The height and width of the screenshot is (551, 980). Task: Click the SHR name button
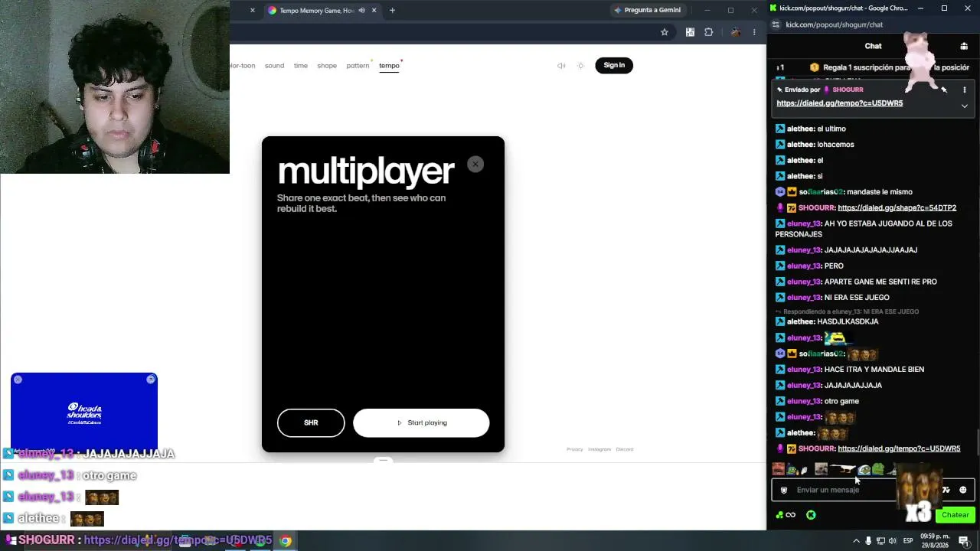[x=311, y=422]
